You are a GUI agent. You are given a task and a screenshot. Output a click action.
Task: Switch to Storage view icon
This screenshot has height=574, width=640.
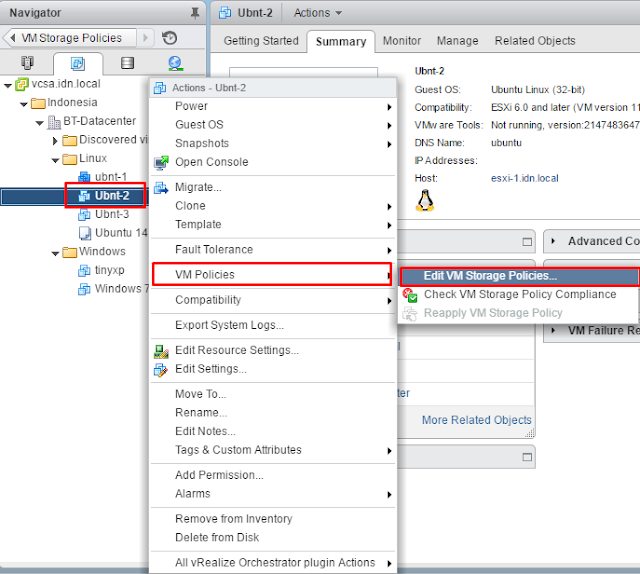coord(127,63)
